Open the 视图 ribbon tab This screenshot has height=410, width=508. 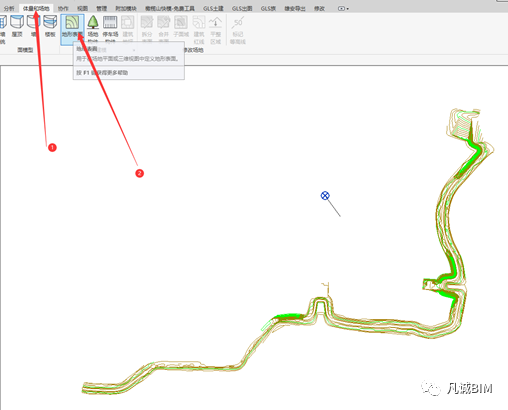click(x=82, y=8)
